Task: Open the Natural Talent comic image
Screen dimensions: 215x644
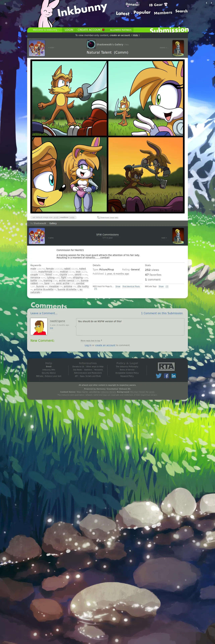Action: (x=107, y=136)
